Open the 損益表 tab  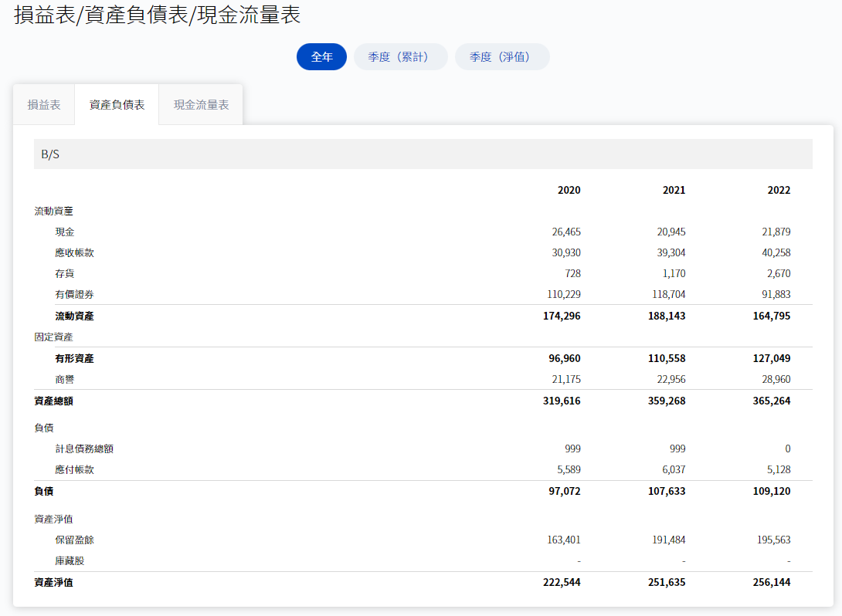(x=44, y=105)
